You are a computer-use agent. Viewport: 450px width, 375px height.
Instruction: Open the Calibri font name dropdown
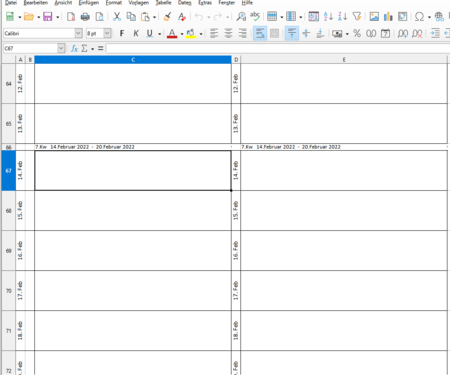78,33
